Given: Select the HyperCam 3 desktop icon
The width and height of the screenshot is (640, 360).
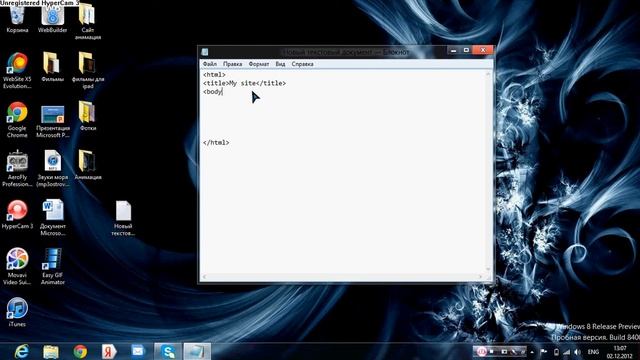Looking at the screenshot, I should [x=17, y=214].
